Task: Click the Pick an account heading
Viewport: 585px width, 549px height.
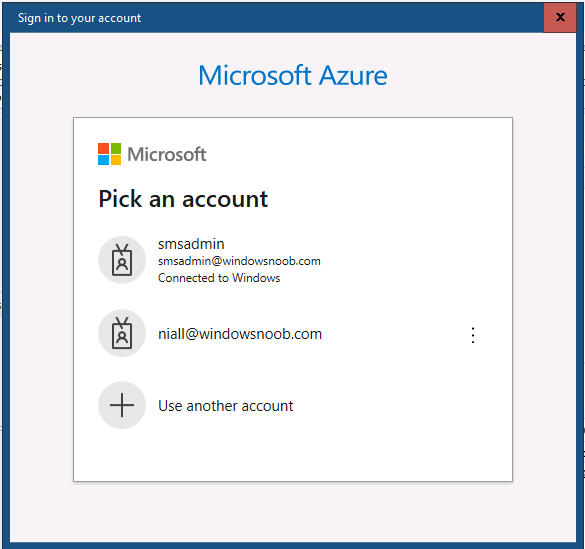Action: click(x=183, y=199)
